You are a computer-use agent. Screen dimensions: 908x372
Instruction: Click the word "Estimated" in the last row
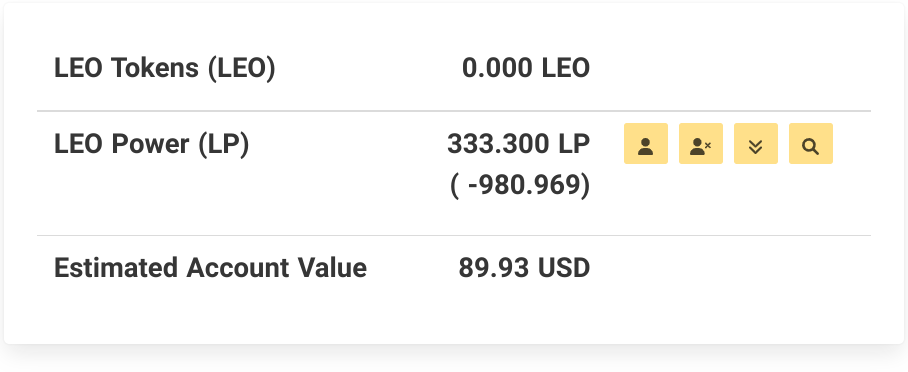116,268
